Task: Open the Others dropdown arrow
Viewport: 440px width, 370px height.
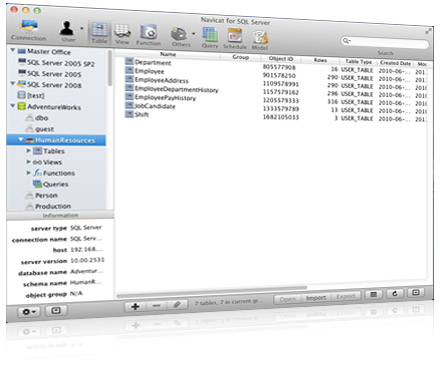Action: coord(194,34)
